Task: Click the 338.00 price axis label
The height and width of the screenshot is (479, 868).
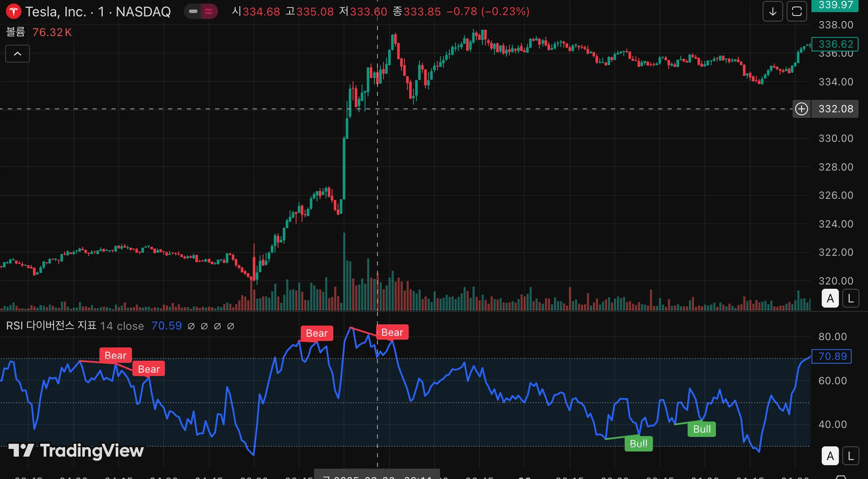Action: [x=836, y=25]
